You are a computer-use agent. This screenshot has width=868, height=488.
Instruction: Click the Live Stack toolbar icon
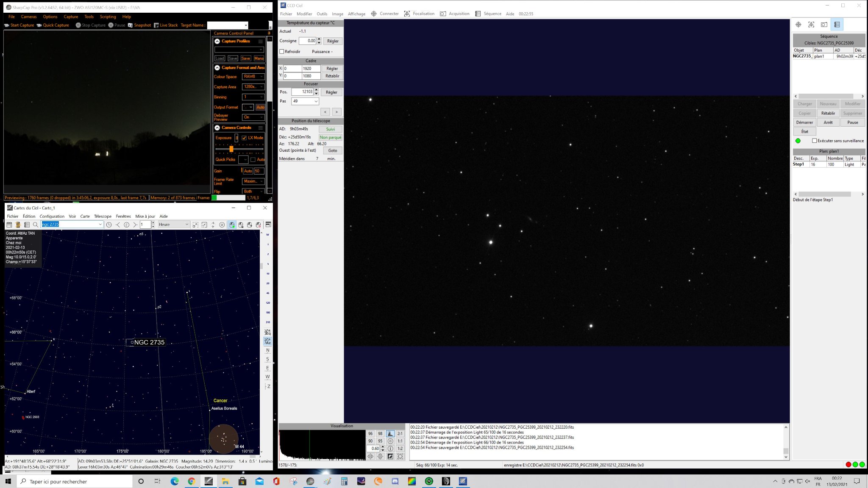tap(156, 25)
